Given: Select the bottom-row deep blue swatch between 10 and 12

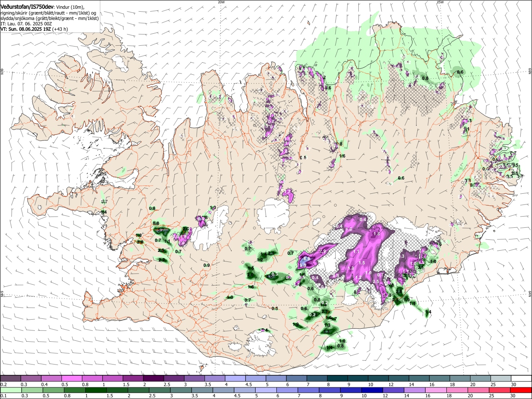Looking at the screenshot, I should tap(372, 390).
